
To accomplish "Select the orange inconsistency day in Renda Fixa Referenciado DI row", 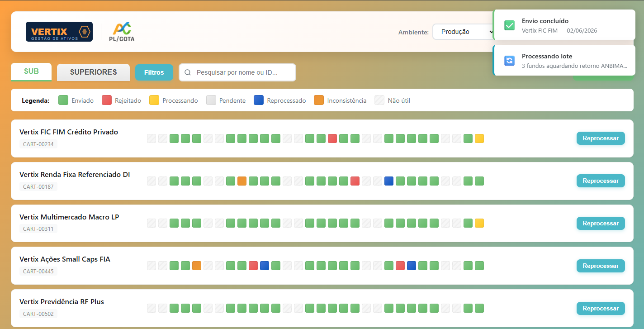I will [x=242, y=181].
